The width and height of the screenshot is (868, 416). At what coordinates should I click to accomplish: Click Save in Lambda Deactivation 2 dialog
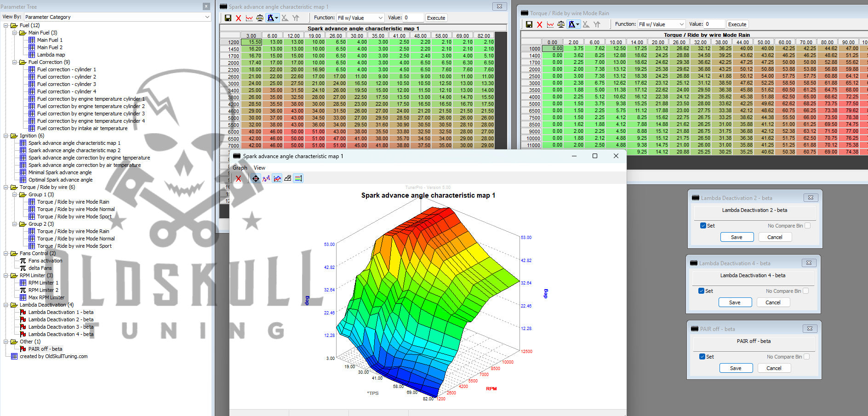click(x=737, y=237)
